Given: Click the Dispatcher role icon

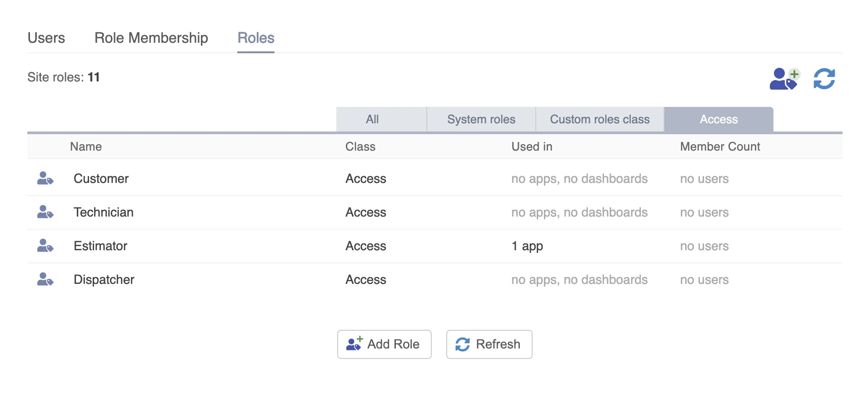Looking at the screenshot, I should pos(45,279).
